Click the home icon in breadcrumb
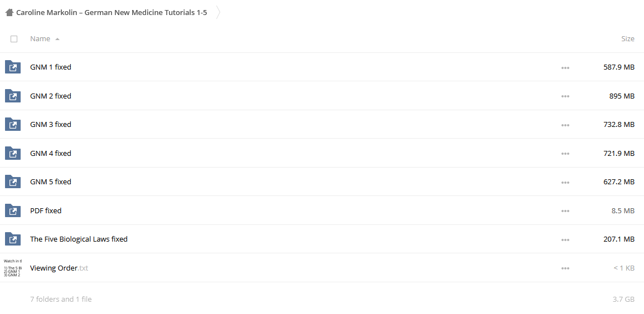The height and width of the screenshot is (314, 644). 9,12
